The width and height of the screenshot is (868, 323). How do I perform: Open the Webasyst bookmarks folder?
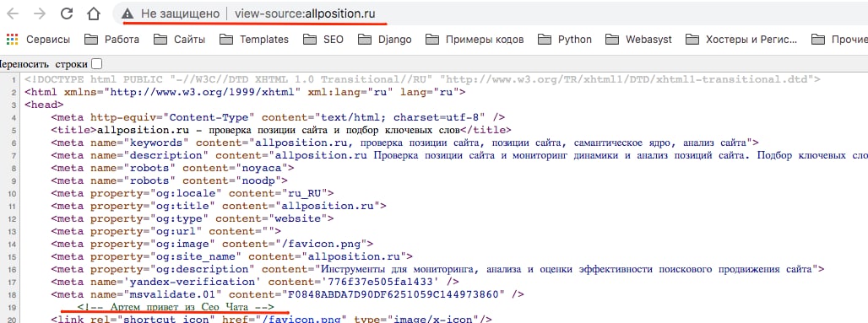point(639,40)
